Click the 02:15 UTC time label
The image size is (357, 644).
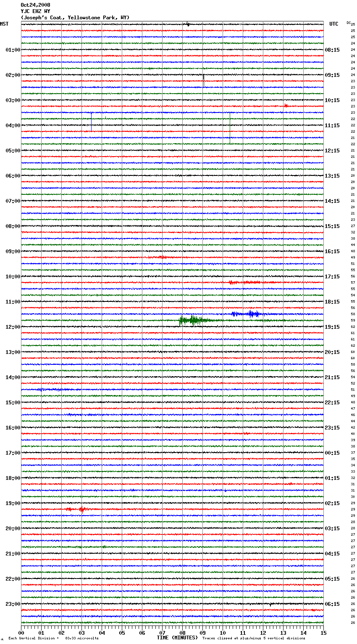point(332,503)
